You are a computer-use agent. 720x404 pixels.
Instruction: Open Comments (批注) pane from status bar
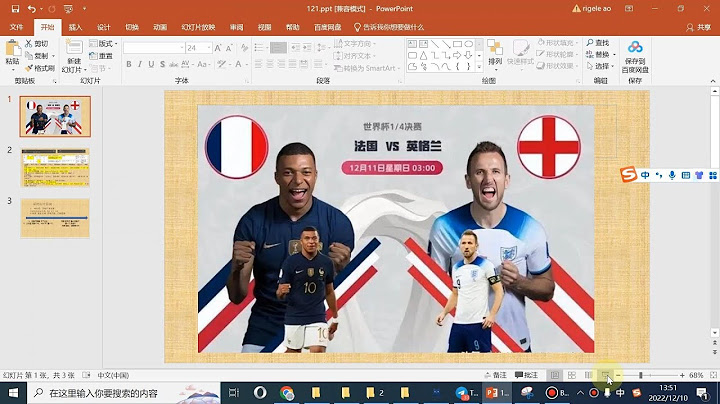[526, 375]
